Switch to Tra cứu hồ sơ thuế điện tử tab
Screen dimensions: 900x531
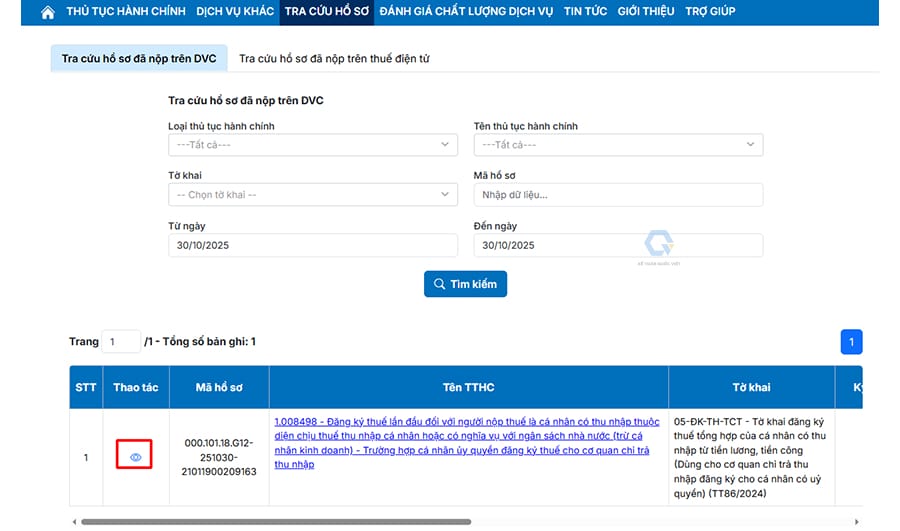tap(334, 59)
